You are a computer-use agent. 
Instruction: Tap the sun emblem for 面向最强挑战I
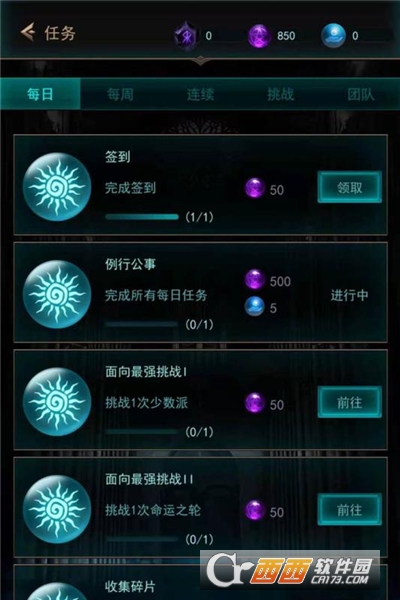pyautogui.click(x=57, y=402)
